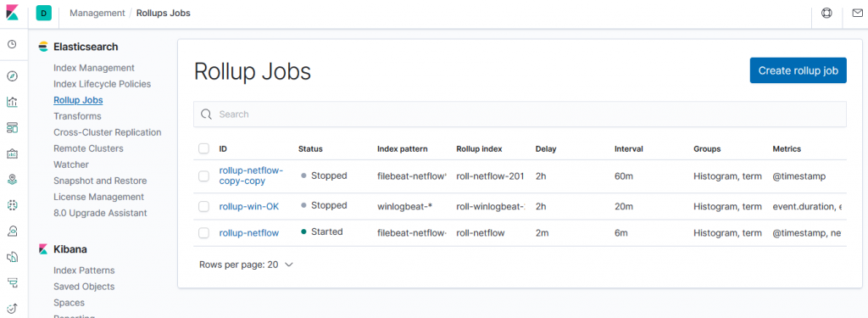Viewport: 868px width, 318px height.
Task: Open Index Patterns under Kibana
Action: [84, 271]
